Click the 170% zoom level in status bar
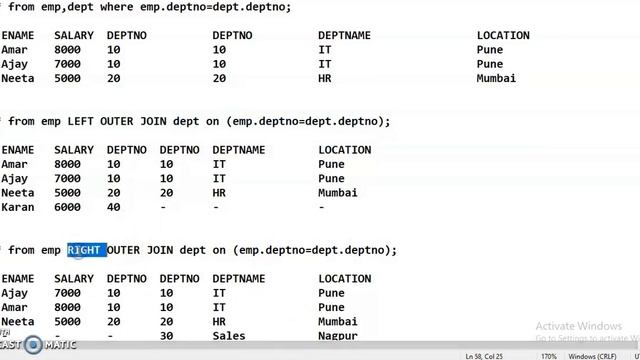Screen dimensions: 640x360 (549, 356)
